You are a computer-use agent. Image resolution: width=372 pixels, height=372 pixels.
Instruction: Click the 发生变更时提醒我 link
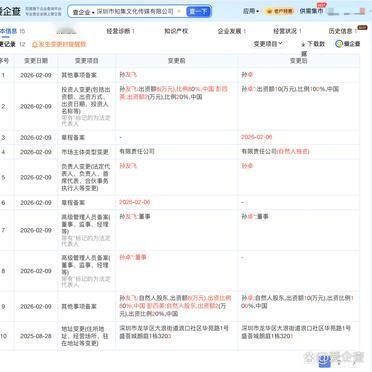click(62, 44)
